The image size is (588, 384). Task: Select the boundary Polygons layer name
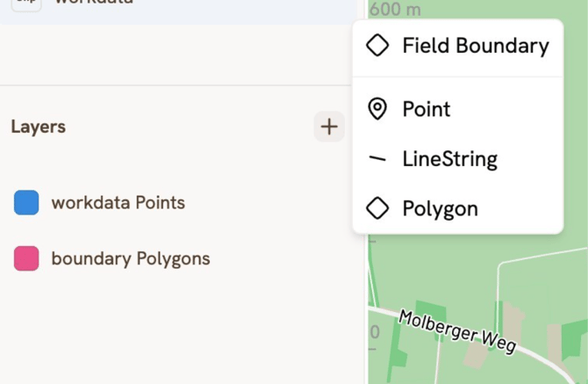[131, 259]
